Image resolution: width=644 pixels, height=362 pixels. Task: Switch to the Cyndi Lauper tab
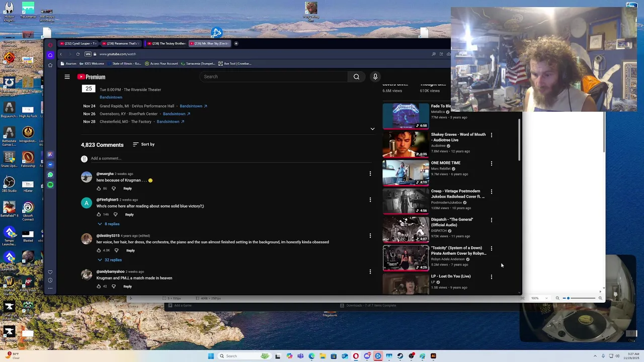click(x=78, y=43)
